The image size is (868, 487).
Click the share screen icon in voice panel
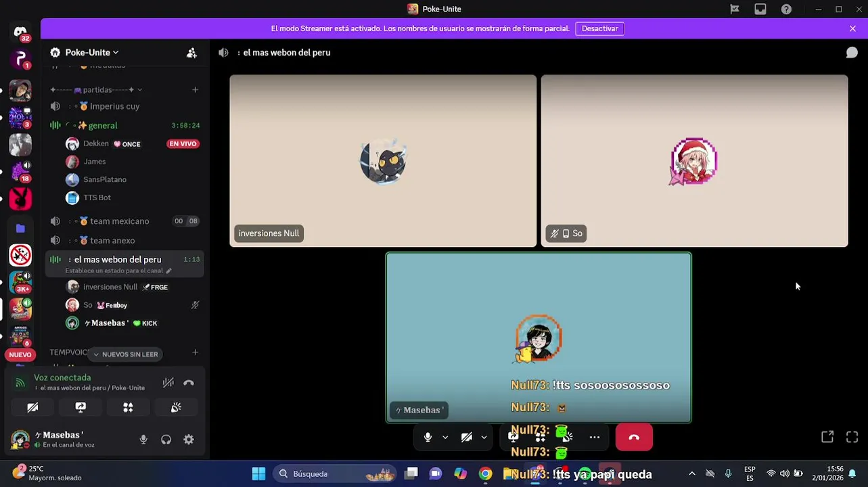(81, 407)
